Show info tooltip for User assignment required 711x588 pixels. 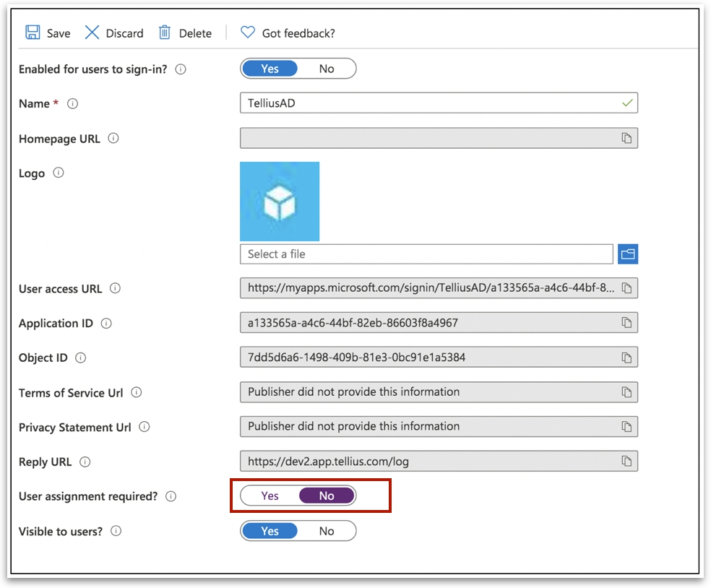tap(171, 496)
